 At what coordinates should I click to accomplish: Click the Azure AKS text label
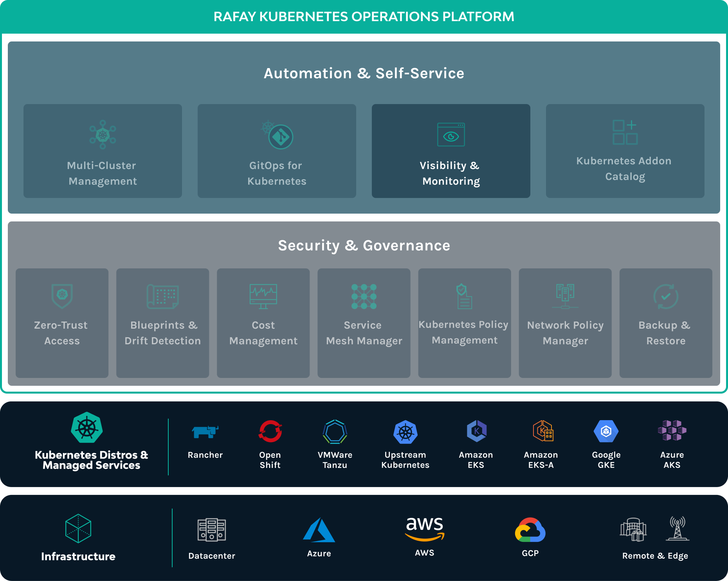tap(672, 460)
